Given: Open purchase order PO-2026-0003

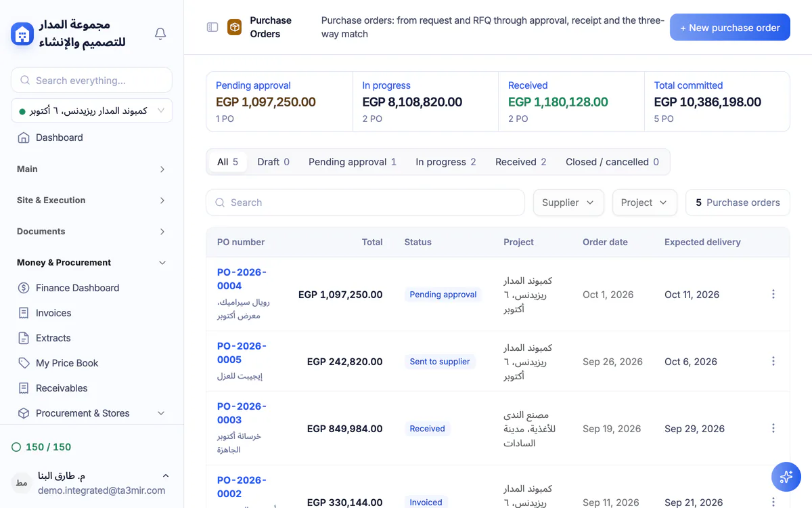Looking at the screenshot, I should [x=242, y=413].
